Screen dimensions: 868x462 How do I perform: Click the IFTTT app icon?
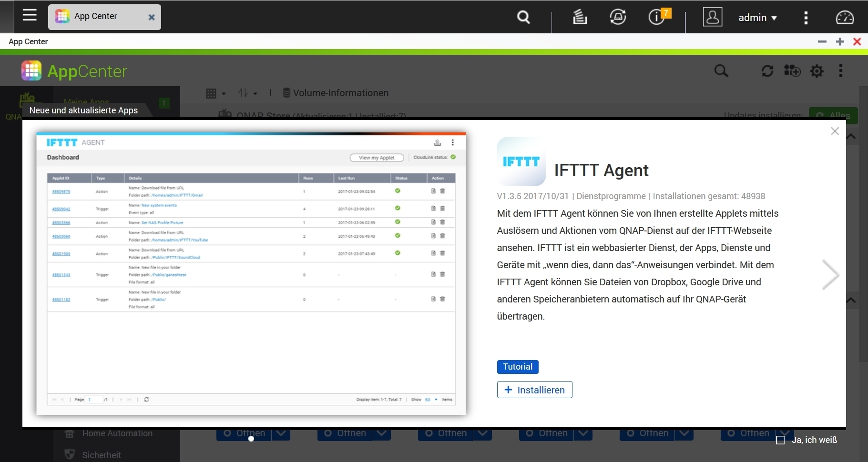[521, 161]
